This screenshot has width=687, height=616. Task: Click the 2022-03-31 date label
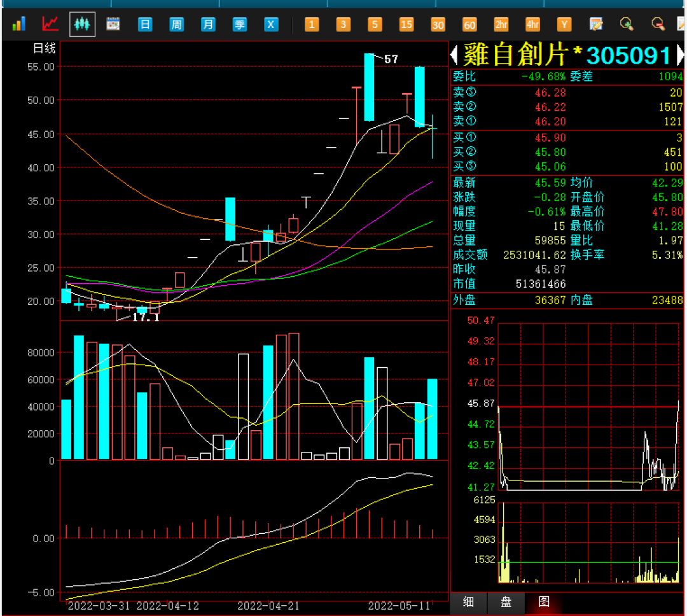pyautogui.click(x=99, y=606)
